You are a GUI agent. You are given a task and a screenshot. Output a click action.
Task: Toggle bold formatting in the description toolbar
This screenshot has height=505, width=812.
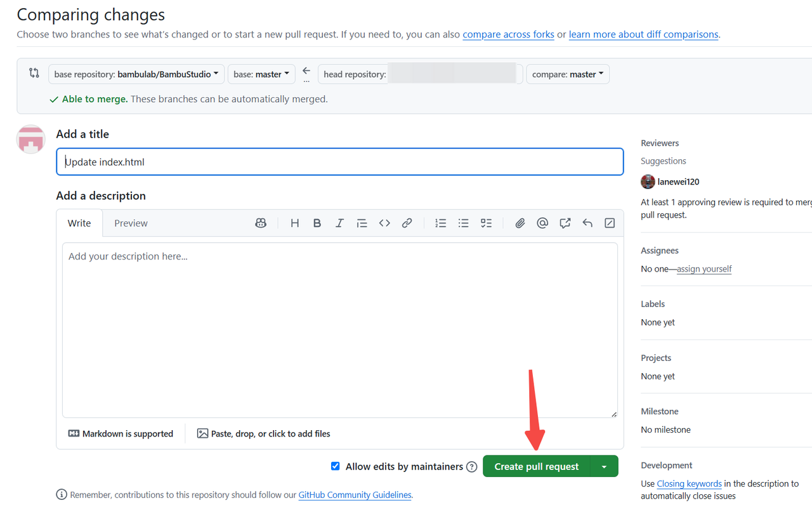317,223
